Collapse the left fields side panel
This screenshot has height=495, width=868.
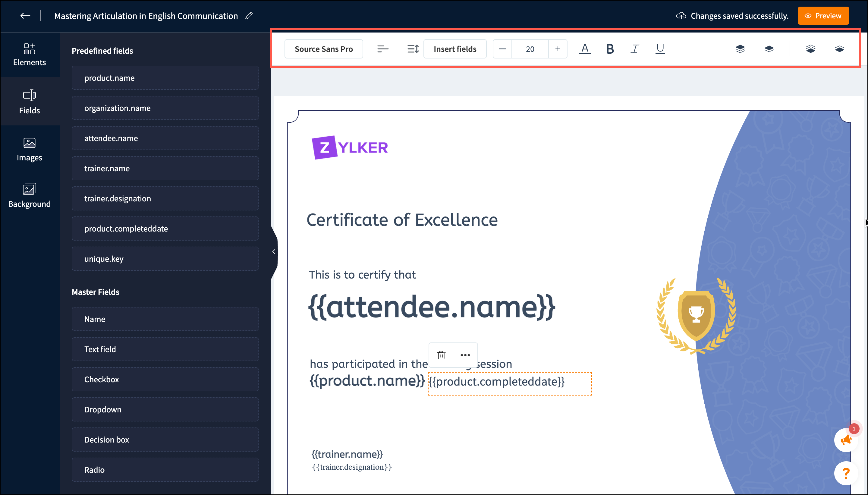point(274,252)
